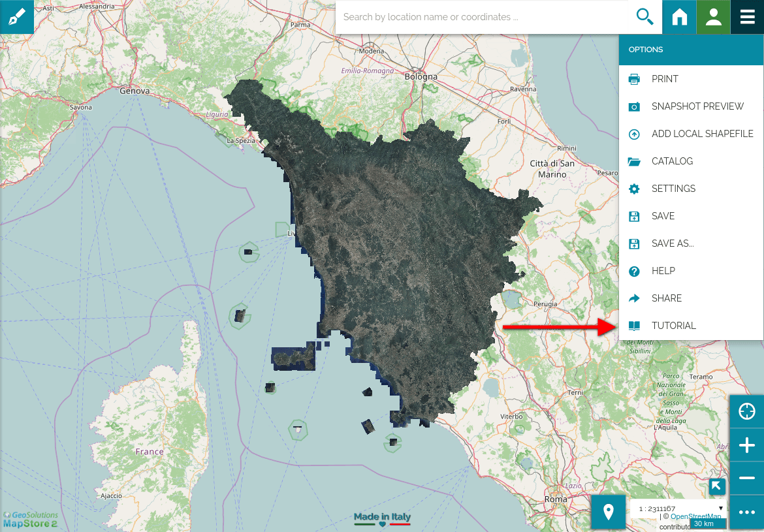
Task: Open the user login menu
Action: [713, 17]
